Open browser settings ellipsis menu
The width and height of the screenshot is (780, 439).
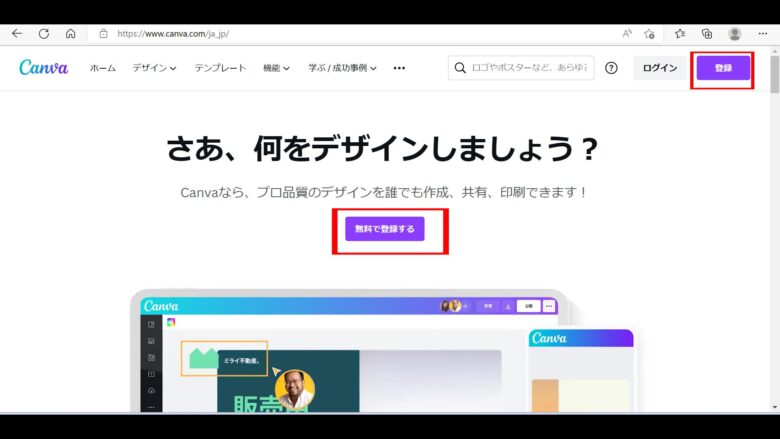(x=763, y=34)
